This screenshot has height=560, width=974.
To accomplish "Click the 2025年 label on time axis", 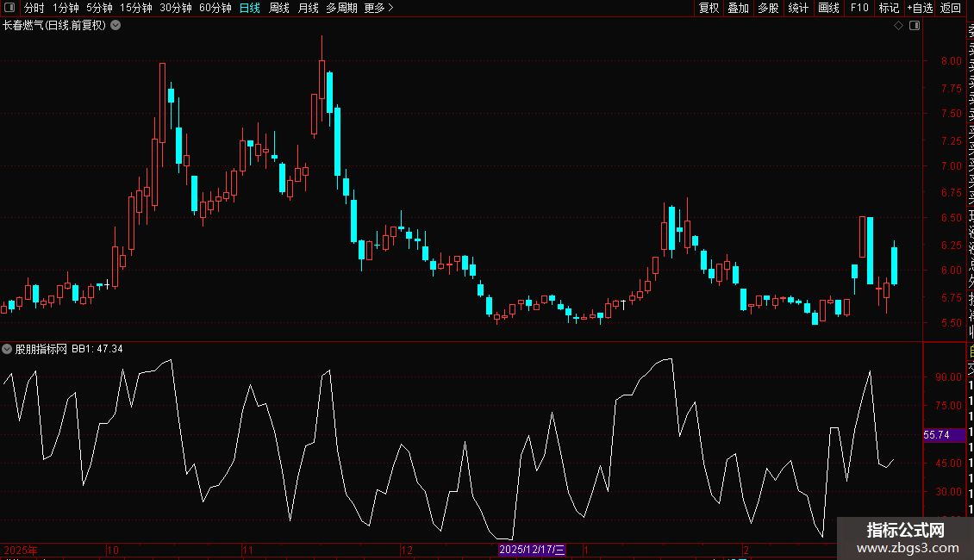I will coord(21,550).
